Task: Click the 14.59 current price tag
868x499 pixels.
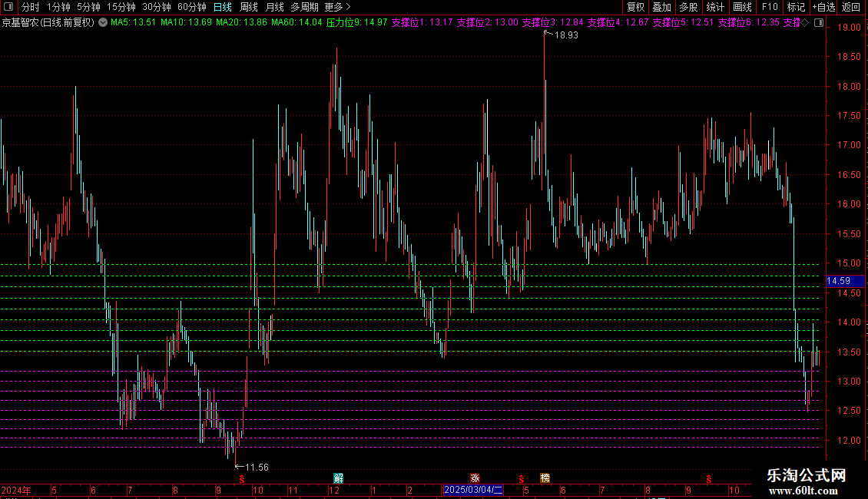Action: (845, 281)
